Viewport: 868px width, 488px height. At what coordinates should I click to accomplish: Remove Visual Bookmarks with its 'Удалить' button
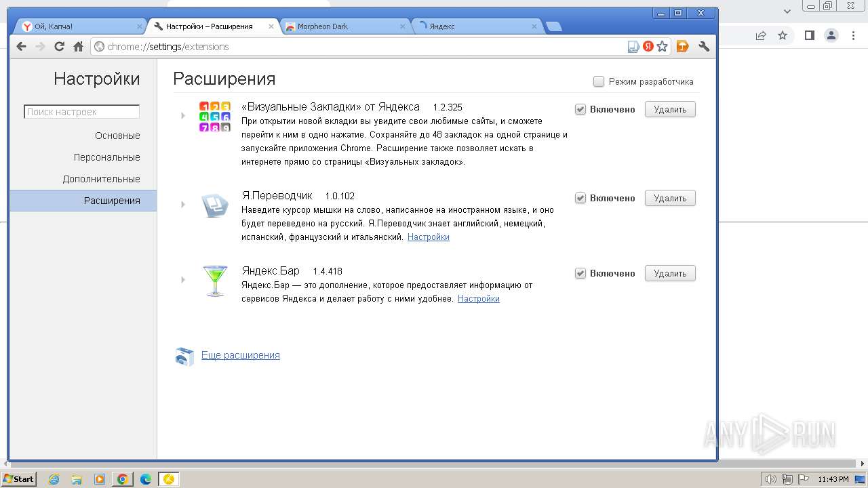[x=670, y=109]
